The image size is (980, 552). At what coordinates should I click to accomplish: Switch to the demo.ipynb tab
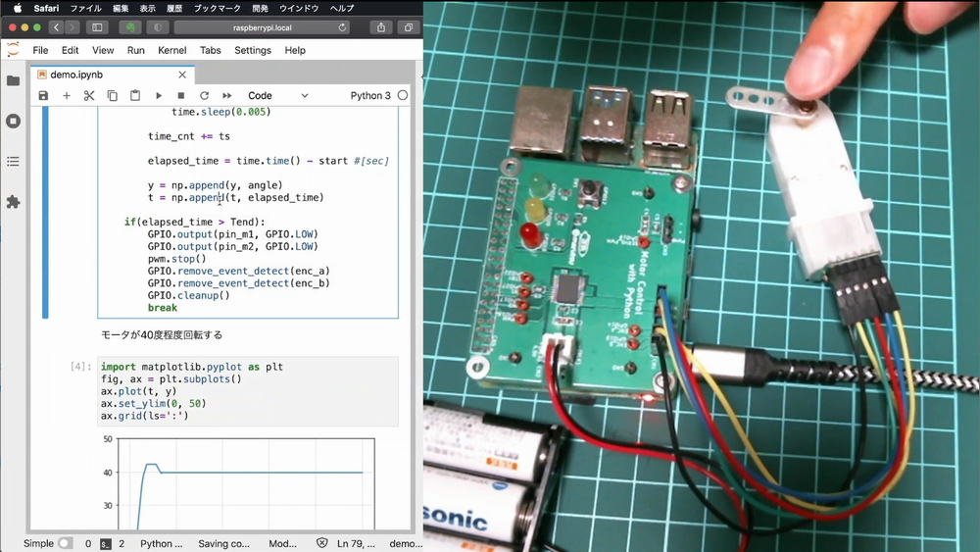[x=76, y=75]
